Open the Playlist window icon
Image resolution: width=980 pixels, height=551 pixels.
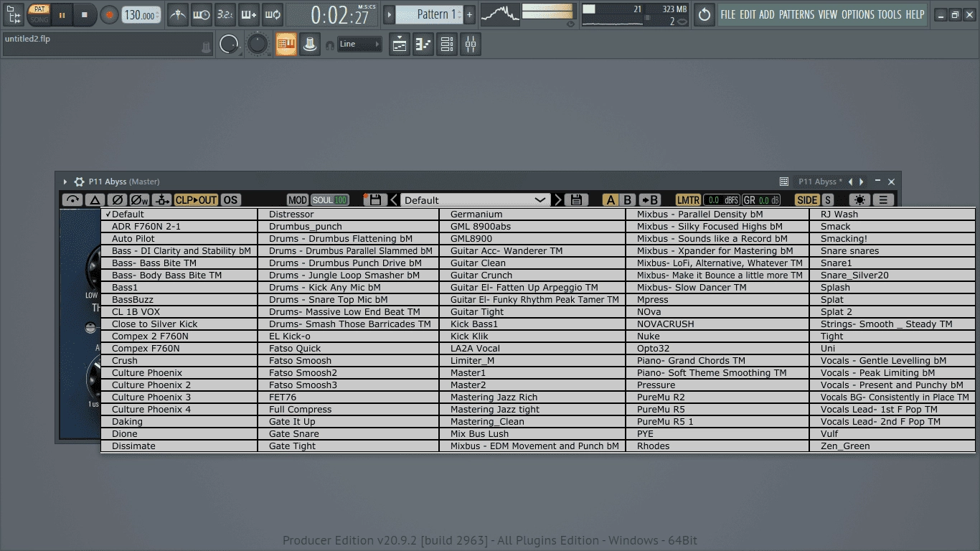tap(400, 44)
